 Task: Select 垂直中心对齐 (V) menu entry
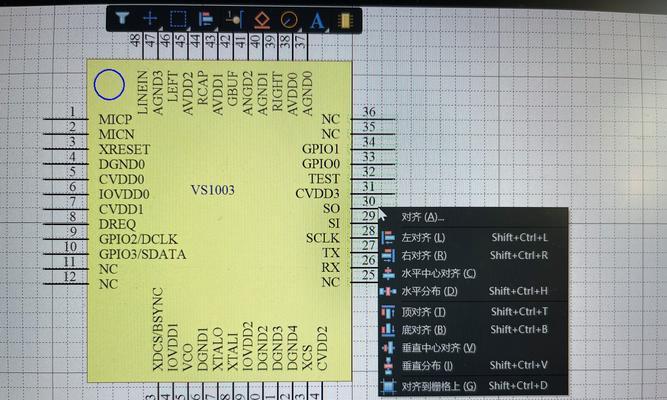pos(473,348)
